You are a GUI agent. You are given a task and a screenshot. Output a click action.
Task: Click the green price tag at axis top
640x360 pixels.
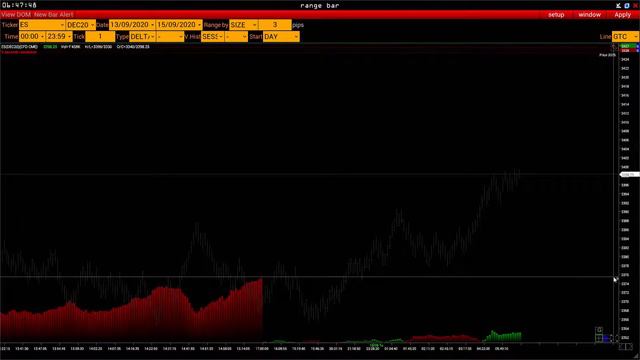(628, 46)
